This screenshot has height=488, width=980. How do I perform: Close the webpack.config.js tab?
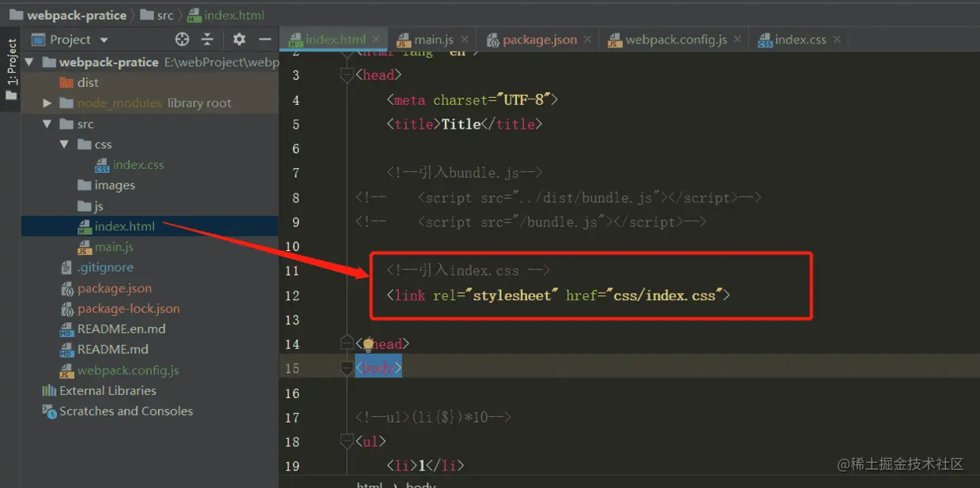click(737, 39)
